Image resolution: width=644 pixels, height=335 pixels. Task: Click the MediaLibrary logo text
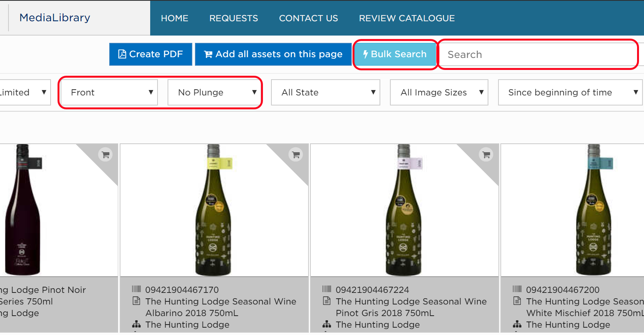(55, 18)
